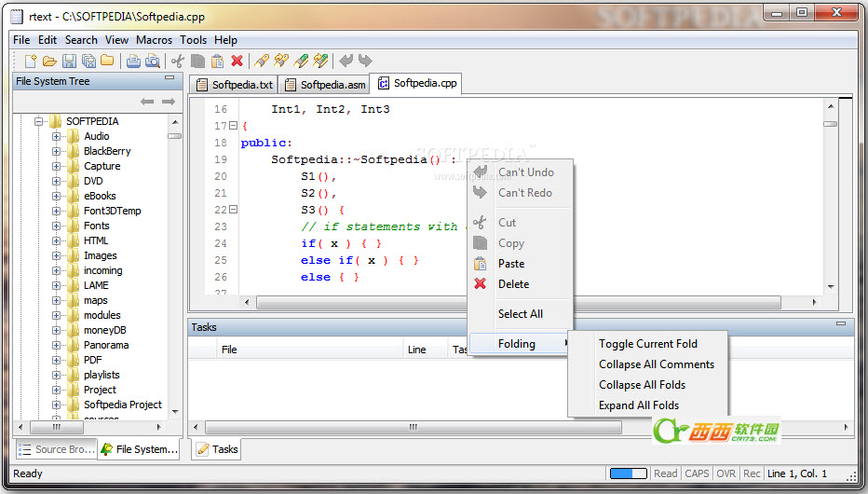Switch to the Softpedia.asm tab
This screenshot has height=494, width=868.
(325, 85)
